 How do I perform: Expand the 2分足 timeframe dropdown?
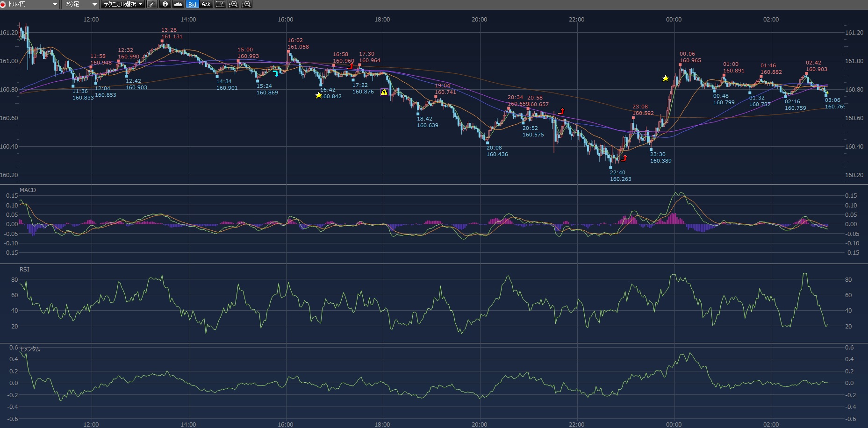pyautogui.click(x=80, y=4)
